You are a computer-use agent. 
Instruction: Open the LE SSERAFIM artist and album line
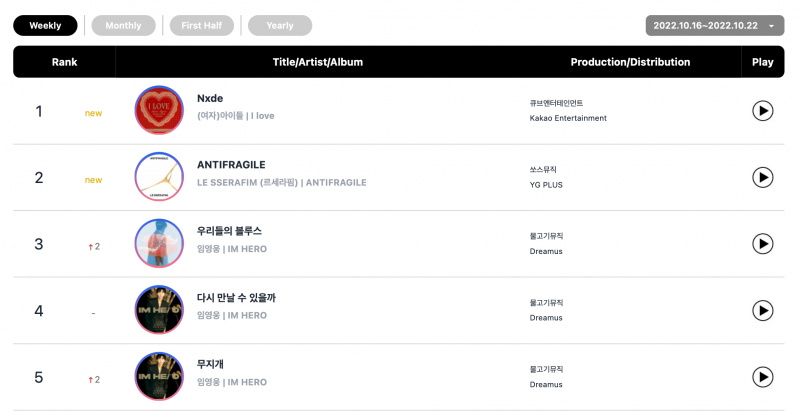click(x=282, y=182)
